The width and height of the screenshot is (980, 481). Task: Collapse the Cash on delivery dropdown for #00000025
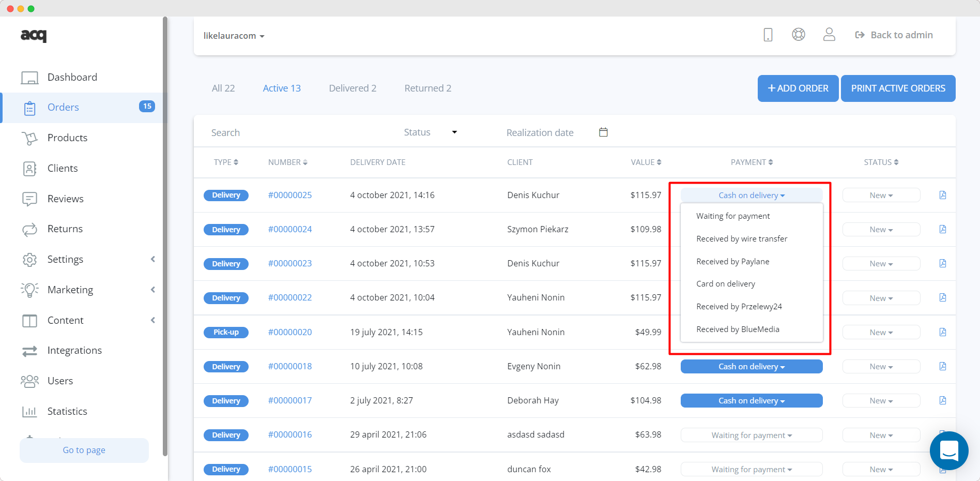coord(752,195)
